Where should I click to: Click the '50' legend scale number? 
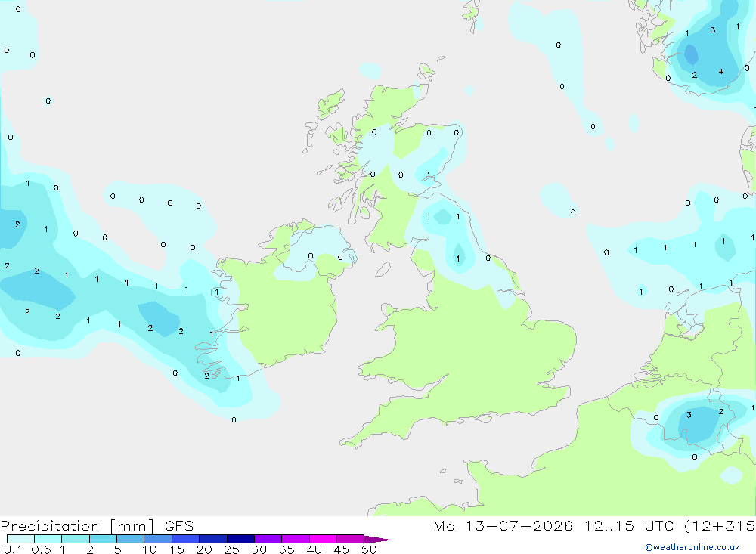coord(369,549)
